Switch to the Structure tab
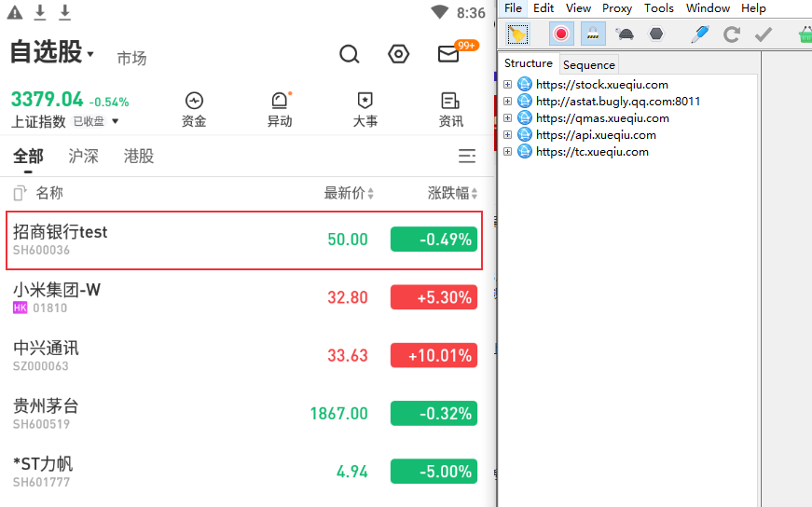 click(529, 63)
